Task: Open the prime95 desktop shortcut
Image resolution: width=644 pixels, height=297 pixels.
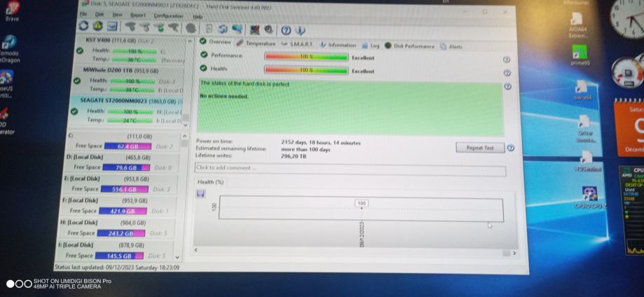Action: [x=580, y=55]
